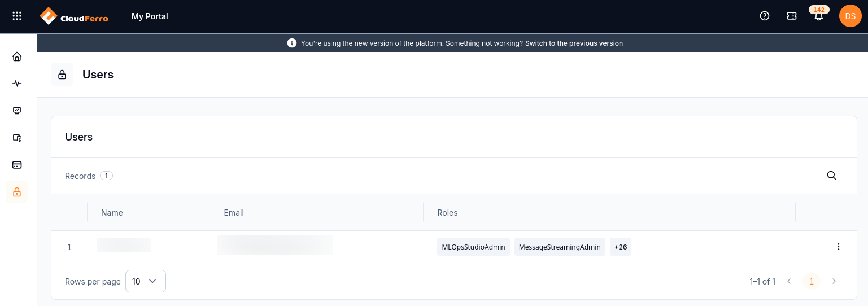Image resolution: width=868 pixels, height=306 pixels.
Task: Open the payment card sidebar icon
Action: [17, 165]
